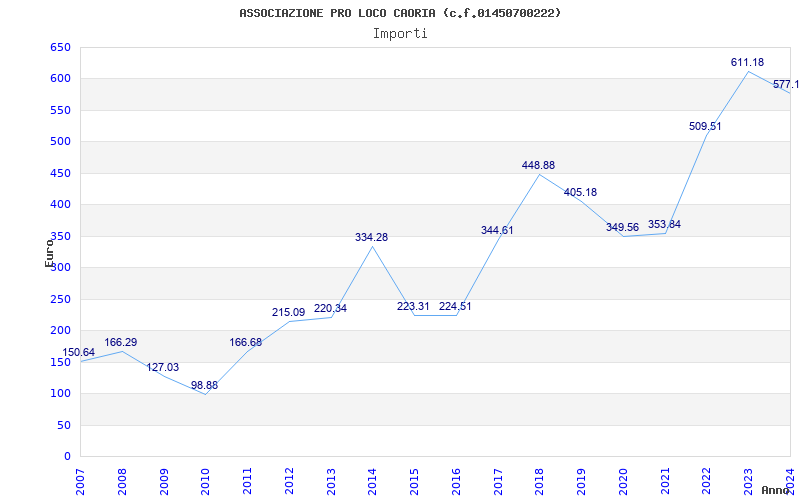Click the 150 y-axis tick label
The height and width of the screenshot is (500, 800).
click(x=60, y=362)
